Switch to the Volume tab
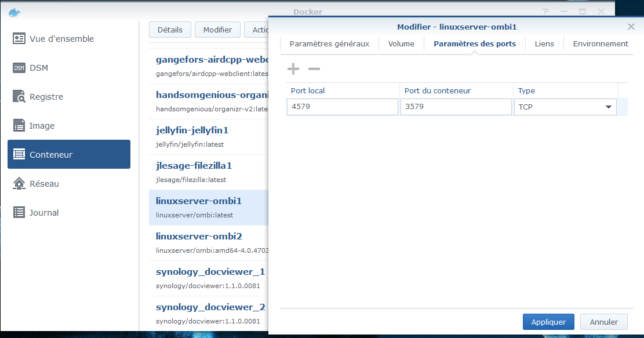The image size is (644, 338). (x=401, y=43)
